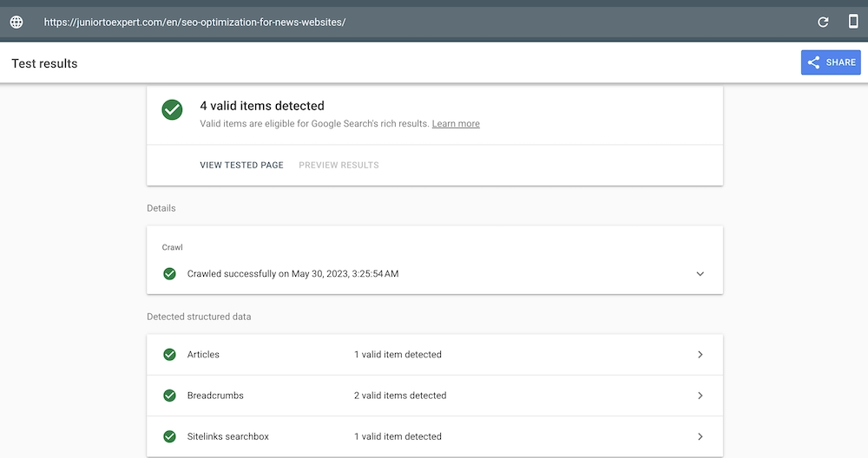Open the Breadcrumbs row chevron
Viewport: 868px width, 458px height.
click(x=700, y=396)
